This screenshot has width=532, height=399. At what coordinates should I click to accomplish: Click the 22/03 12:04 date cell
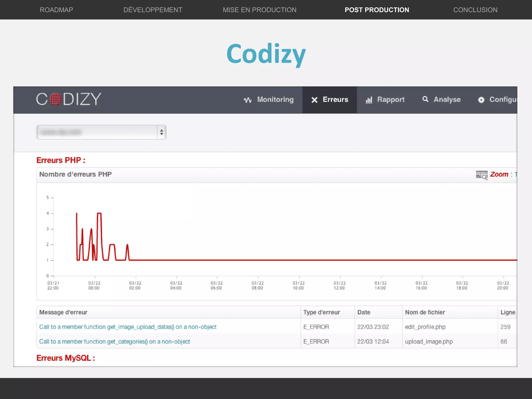click(373, 342)
